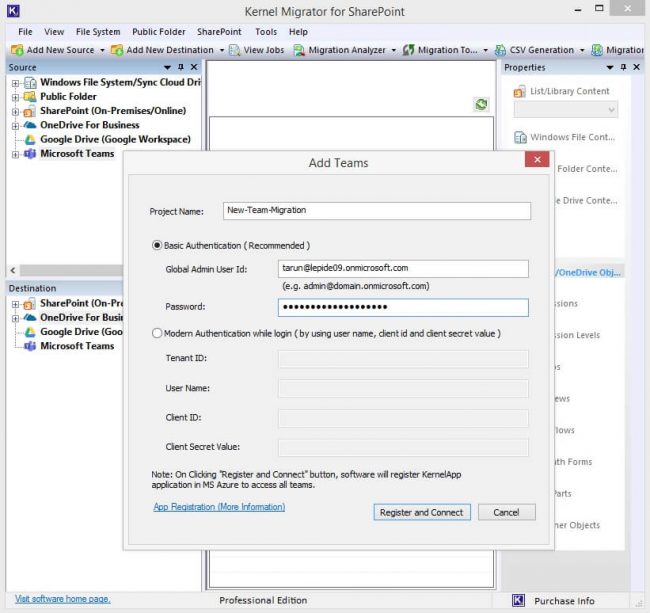Click the Password field
Image resolution: width=650 pixels, height=613 pixels.
[x=403, y=308]
